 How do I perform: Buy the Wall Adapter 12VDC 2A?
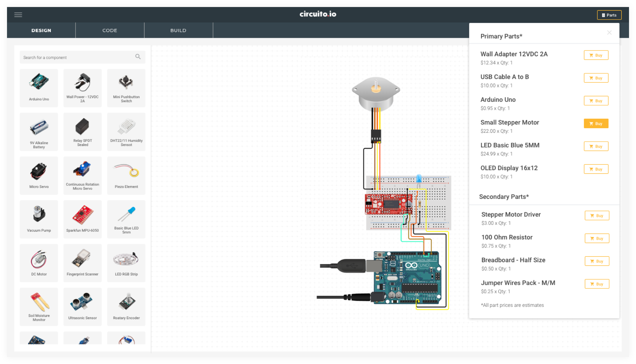(x=596, y=55)
